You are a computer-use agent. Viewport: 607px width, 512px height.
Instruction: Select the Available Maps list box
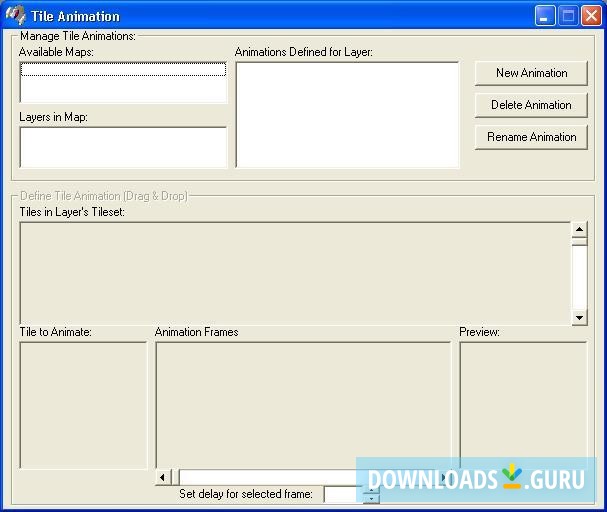pyautogui.click(x=123, y=82)
